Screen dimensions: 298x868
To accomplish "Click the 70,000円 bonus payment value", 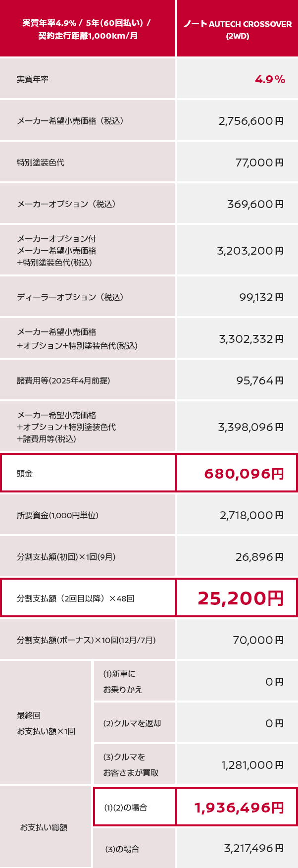I will click(x=258, y=640).
